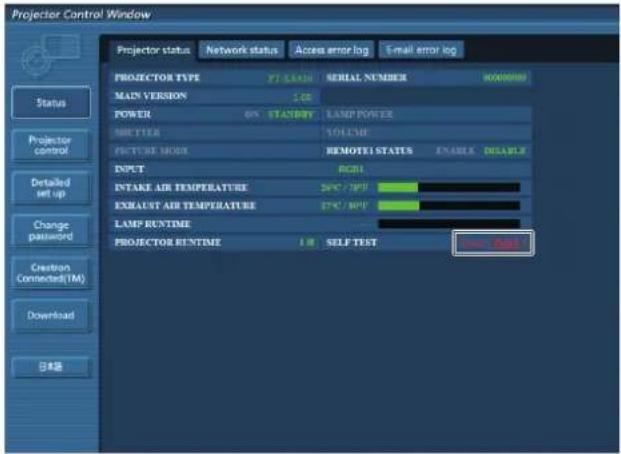Click the INPUT row label
Image resolution: width=621 pixels, height=454 pixels.
129,169
